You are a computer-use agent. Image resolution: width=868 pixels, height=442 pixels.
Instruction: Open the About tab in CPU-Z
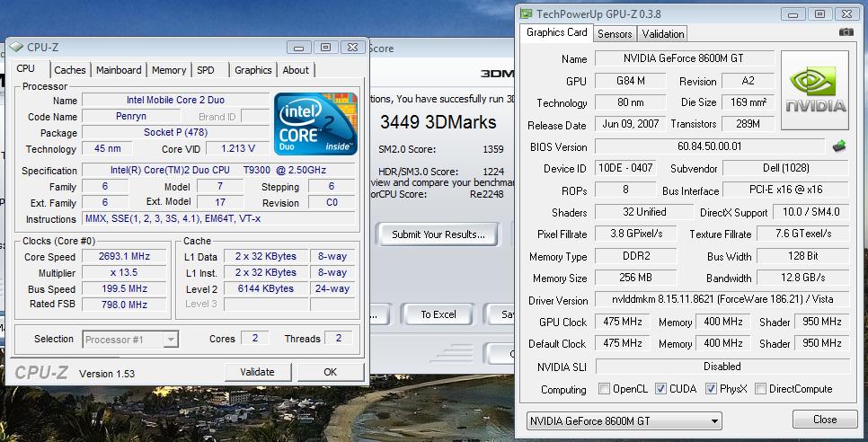[x=296, y=70]
